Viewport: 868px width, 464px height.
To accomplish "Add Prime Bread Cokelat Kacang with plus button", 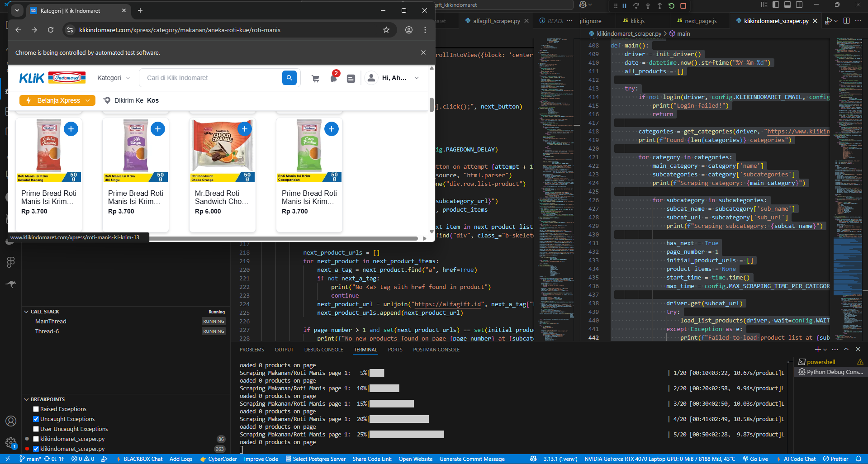I will point(71,129).
